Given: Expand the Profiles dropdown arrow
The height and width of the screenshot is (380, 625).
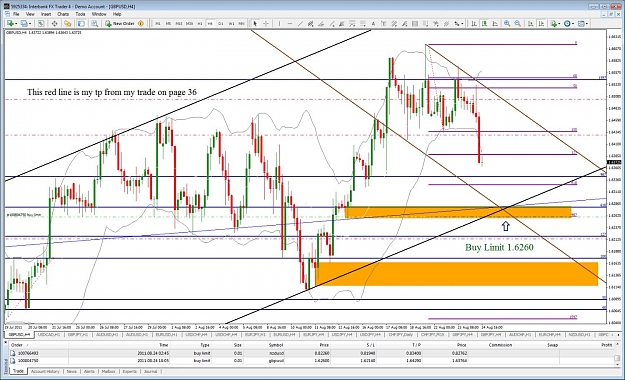Looking at the screenshot, I should tap(30, 24).
